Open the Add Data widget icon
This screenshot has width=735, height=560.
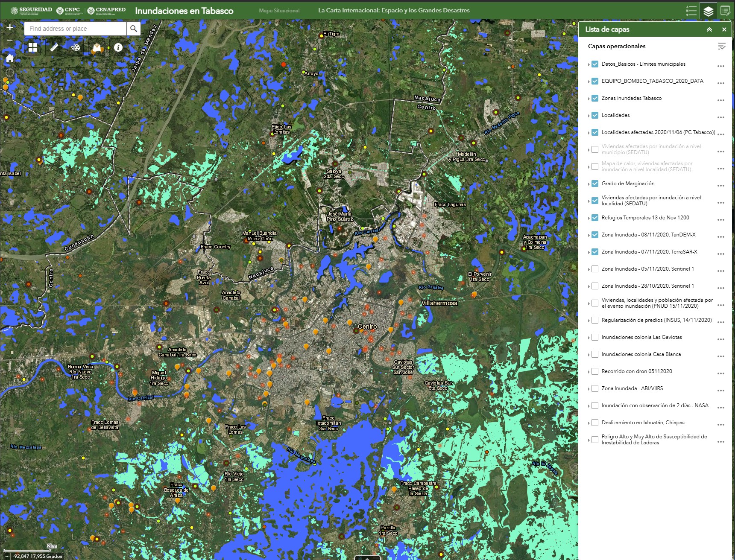click(x=97, y=47)
